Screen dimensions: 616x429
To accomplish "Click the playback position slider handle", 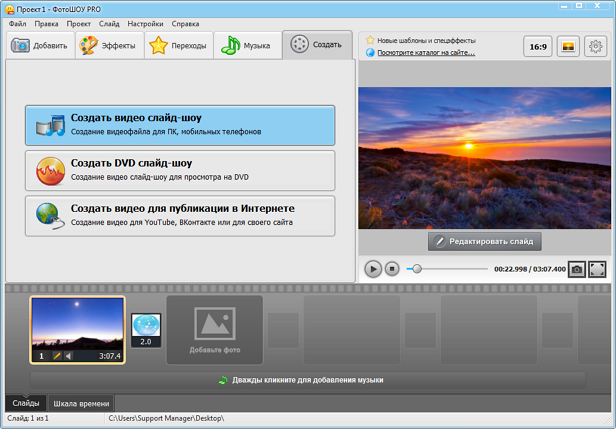I will 417,269.
